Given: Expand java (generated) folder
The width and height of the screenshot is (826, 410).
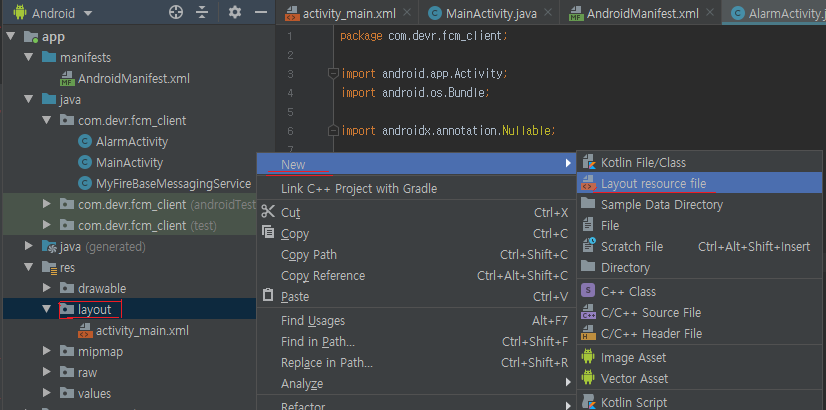Looking at the screenshot, I should click(x=28, y=247).
